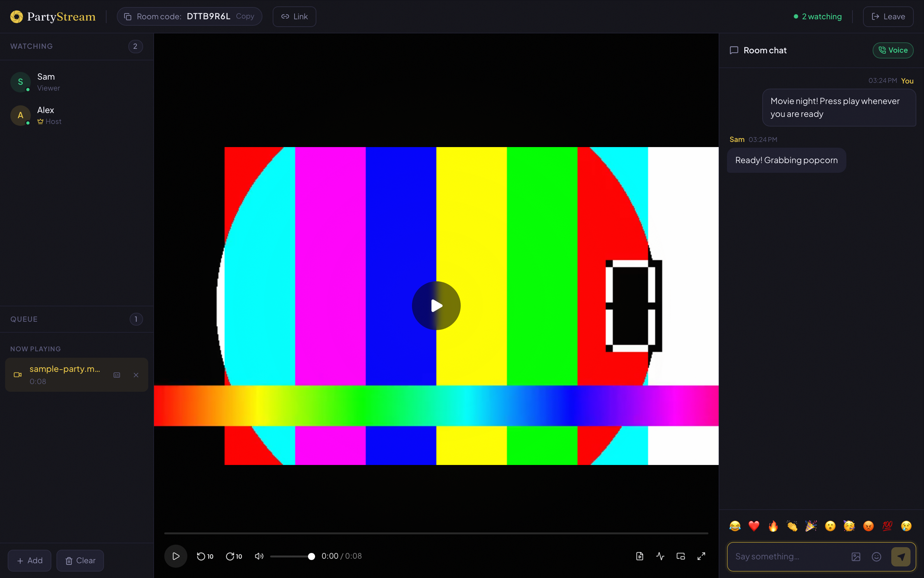
Task: Select Sam in the watching list
Action: click(x=77, y=82)
